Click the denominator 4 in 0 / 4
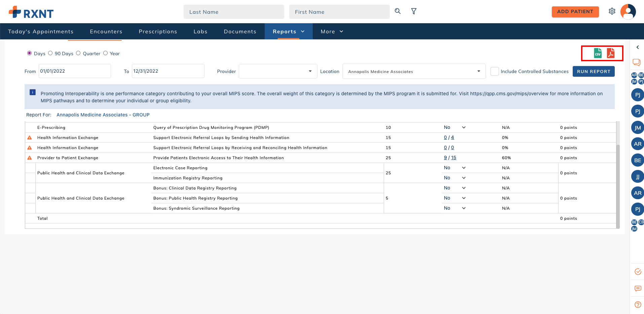Viewport: 644px width, 314px height. point(453,138)
